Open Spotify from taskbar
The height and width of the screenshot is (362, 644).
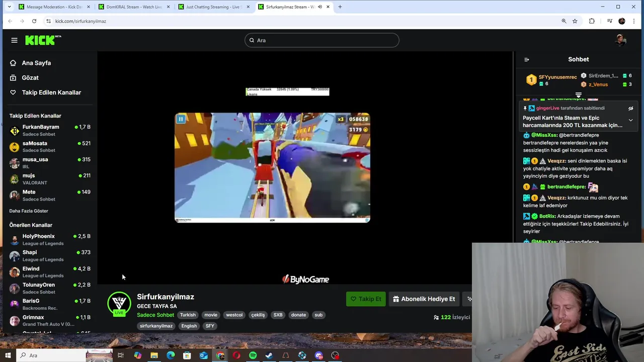point(253,355)
